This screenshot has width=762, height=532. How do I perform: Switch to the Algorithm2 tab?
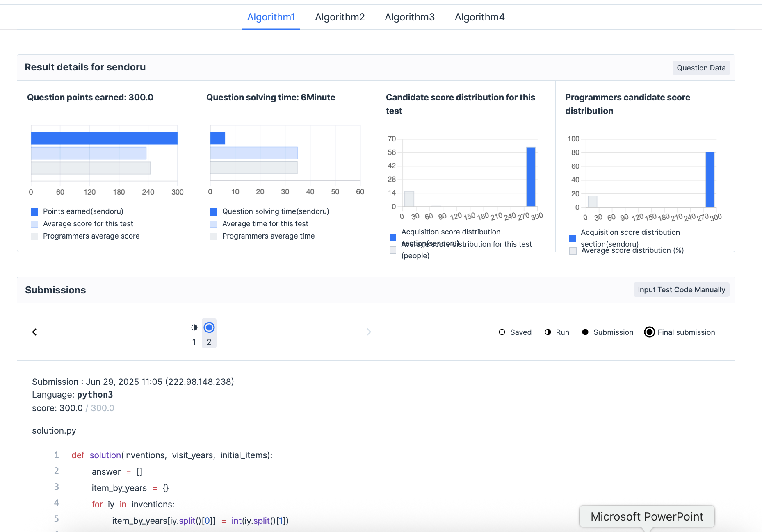point(340,17)
